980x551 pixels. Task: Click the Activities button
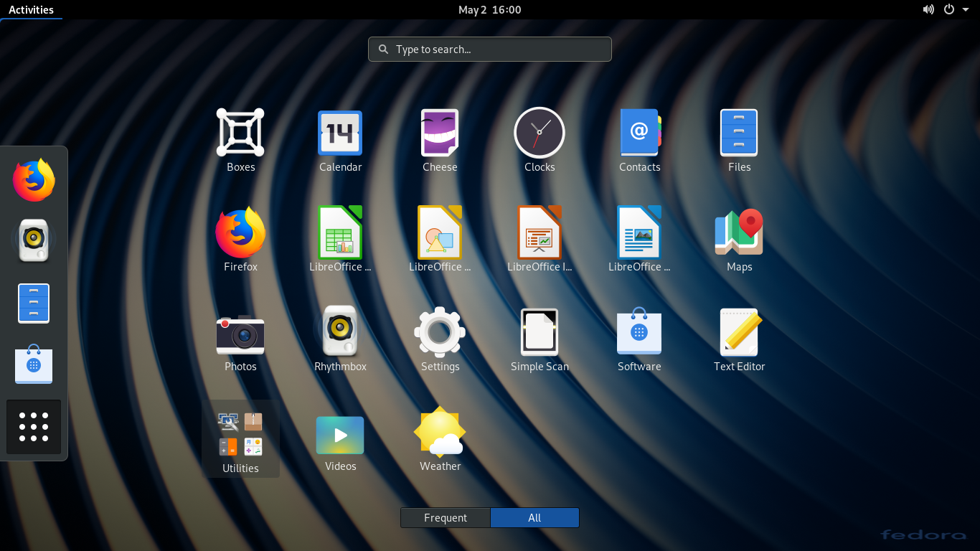(x=31, y=9)
